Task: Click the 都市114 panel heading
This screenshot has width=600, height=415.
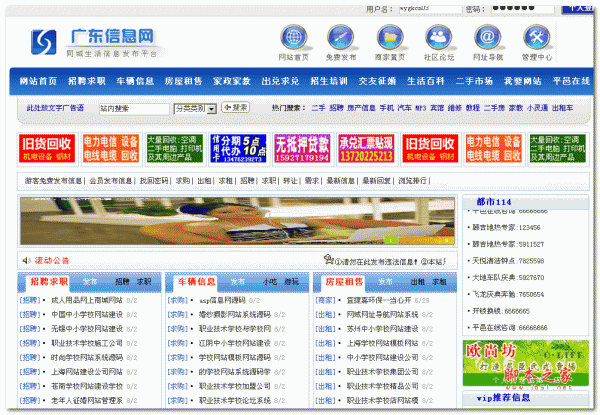Action: tap(494, 202)
